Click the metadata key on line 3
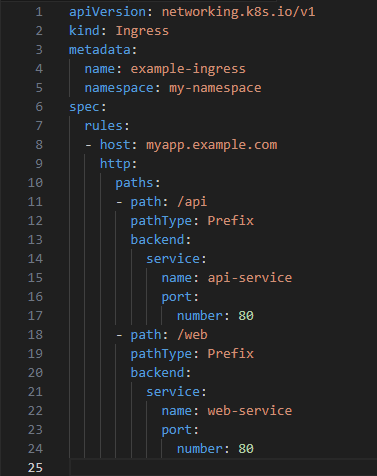The width and height of the screenshot is (377, 476). coord(100,50)
